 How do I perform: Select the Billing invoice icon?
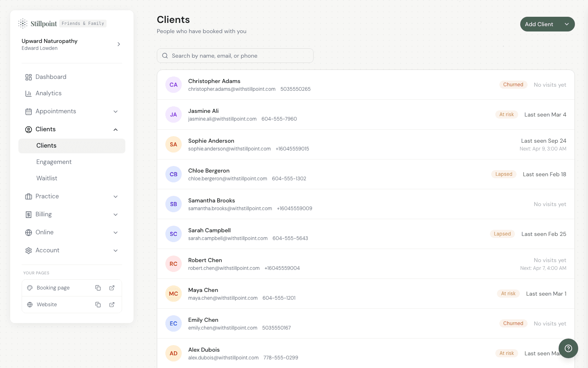coord(29,214)
